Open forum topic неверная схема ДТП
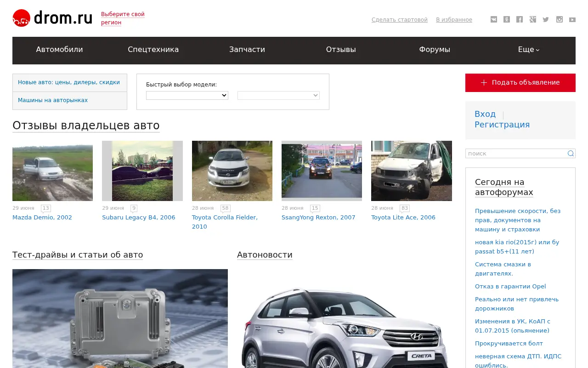This screenshot has width=588, height=368. (518, 361)
